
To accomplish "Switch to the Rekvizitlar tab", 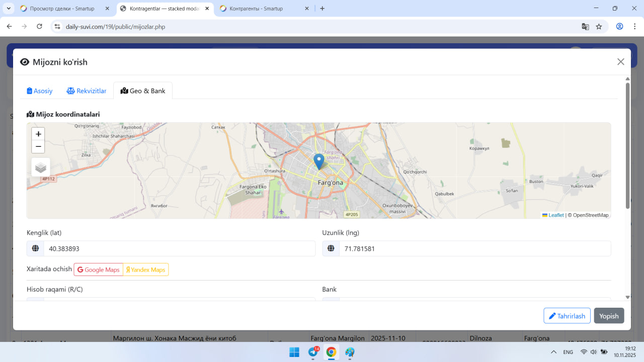I will pyautogui.click(x=87, y=91).
